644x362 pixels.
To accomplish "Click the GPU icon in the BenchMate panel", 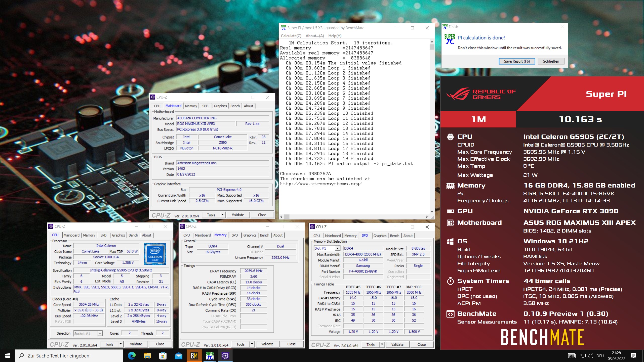I will click(450, 211).
